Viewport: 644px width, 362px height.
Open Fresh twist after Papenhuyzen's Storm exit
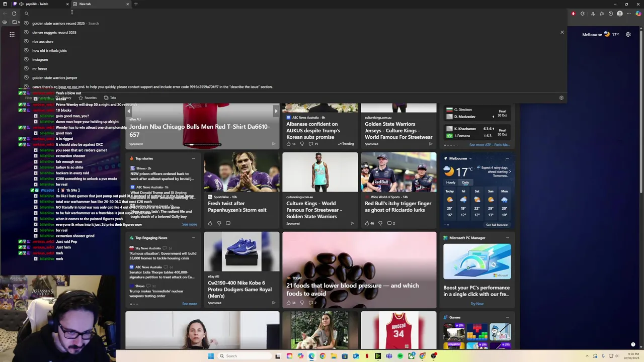pyautogui.click(x=237, y=207)
